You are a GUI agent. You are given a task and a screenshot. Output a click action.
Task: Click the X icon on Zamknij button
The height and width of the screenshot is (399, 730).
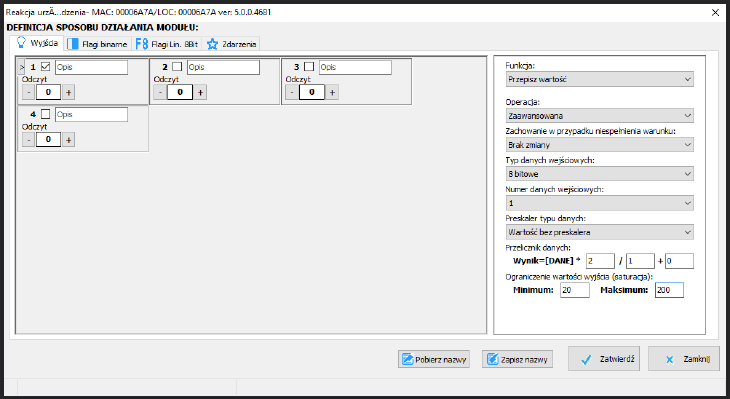669,359
